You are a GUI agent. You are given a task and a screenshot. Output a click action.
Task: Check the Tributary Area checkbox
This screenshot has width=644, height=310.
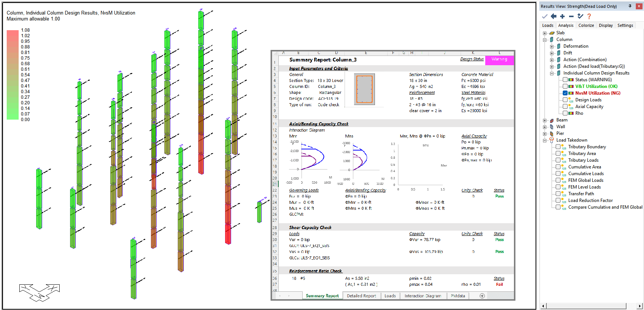pos(558,154)
